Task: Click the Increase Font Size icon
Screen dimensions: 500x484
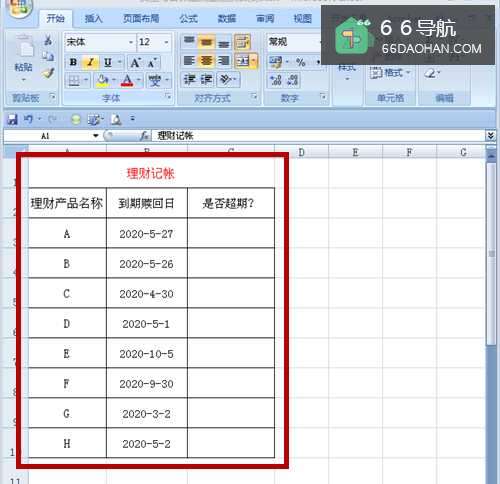Action: [136, 63]
